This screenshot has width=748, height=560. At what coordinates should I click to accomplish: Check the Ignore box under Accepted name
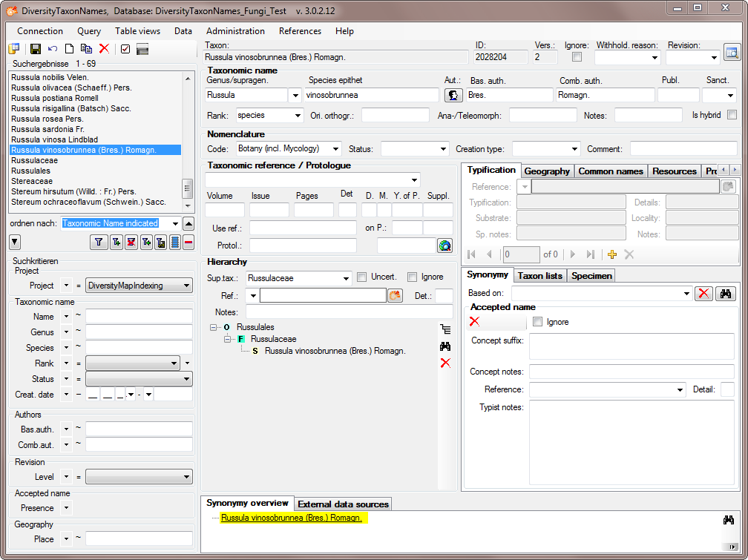pos(538,322)
